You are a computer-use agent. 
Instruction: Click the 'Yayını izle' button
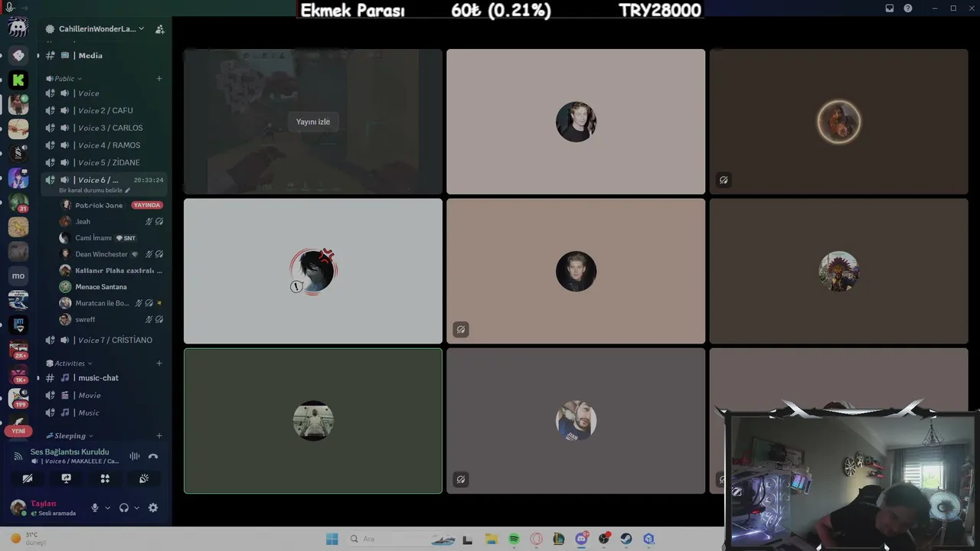[x=312, y=122]
